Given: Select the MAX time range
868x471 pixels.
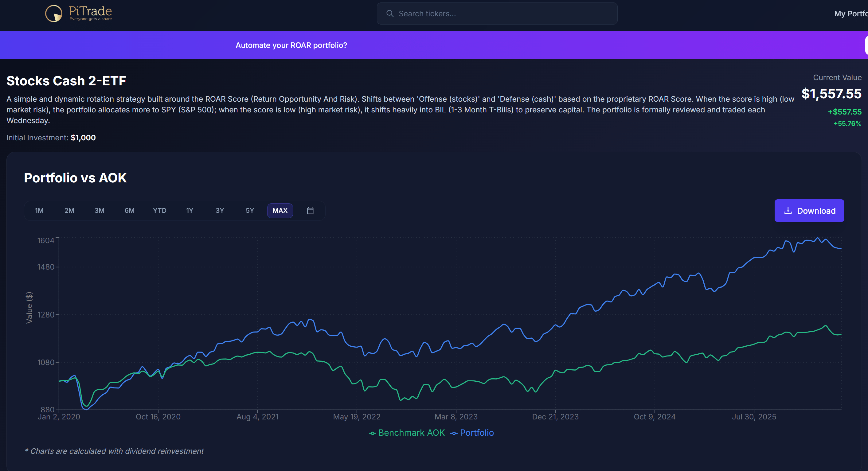Looking at the screenshot, I should coord(280,211).
